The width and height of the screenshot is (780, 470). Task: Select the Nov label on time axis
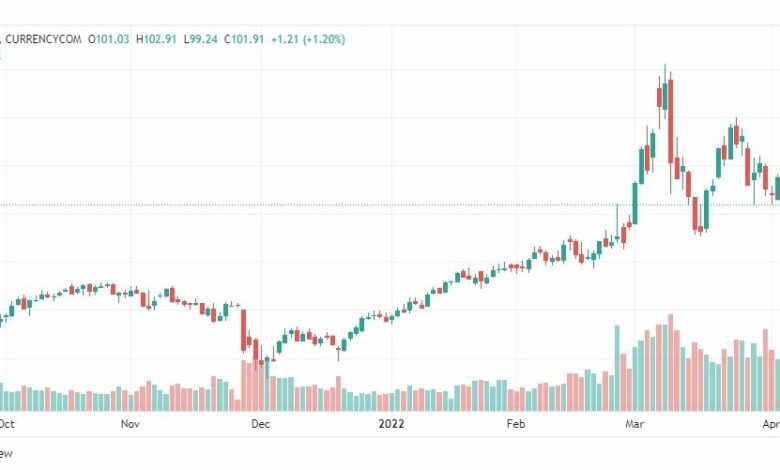[x=130, y=424]
